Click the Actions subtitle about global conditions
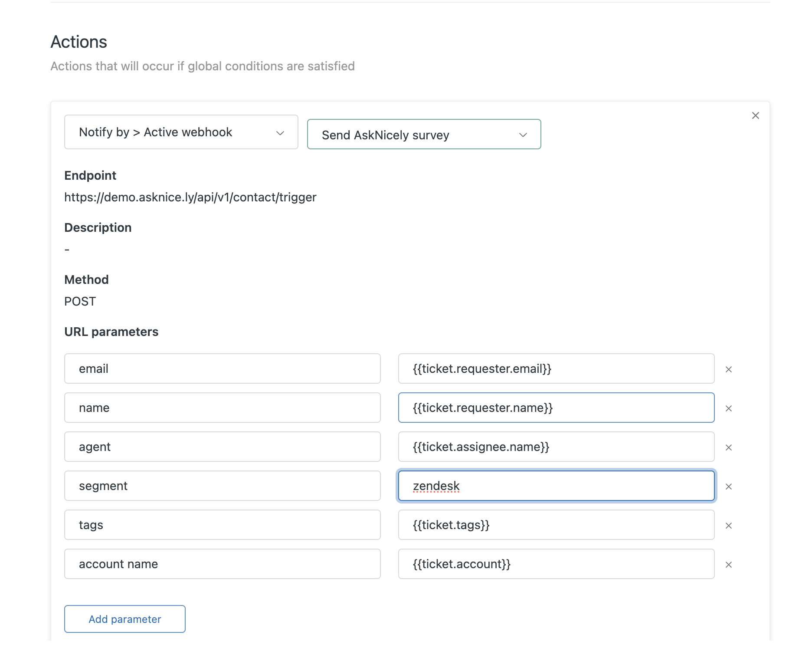The image size is (812, 645). coord(203,66)
